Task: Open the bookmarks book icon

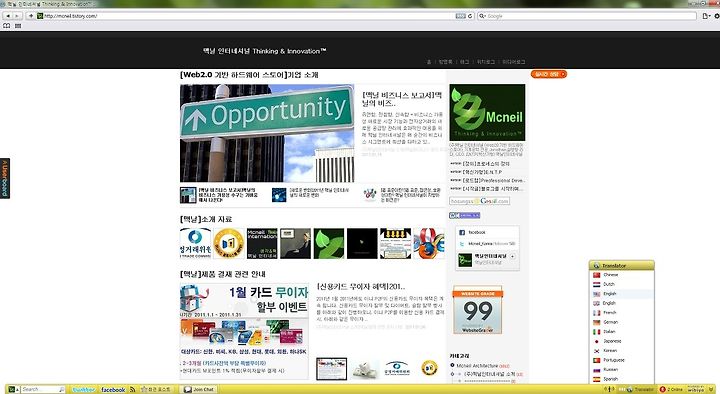Action: tap(6, 26)
